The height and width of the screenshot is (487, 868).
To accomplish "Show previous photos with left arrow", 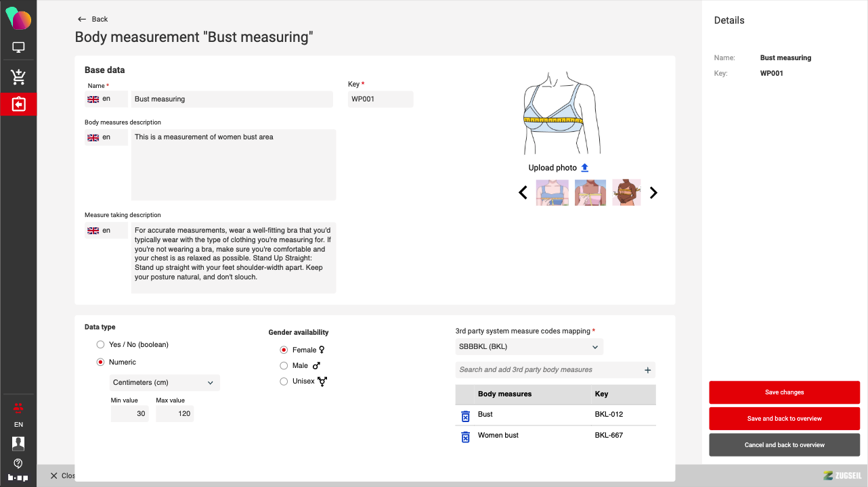I will click(x=523, y=193).
